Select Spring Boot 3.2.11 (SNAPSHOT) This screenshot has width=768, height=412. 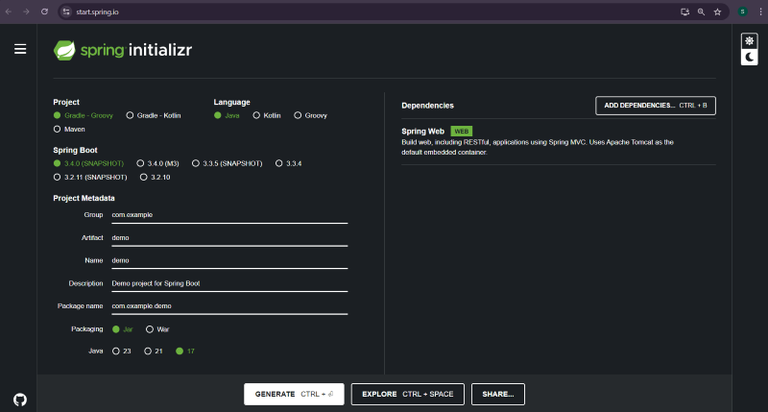tap(90, 177)
